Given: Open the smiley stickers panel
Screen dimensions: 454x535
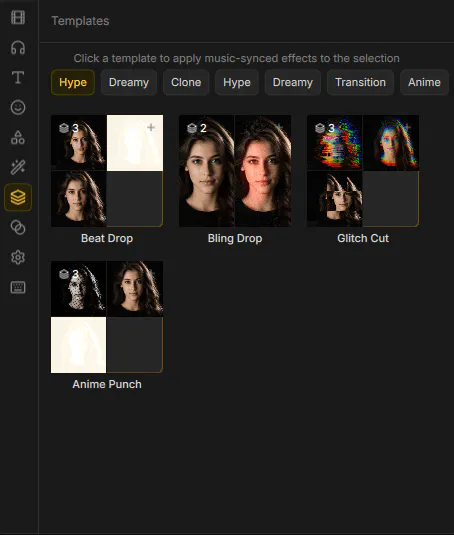Looking at the screenshot, I should click(x=18, y=107).
